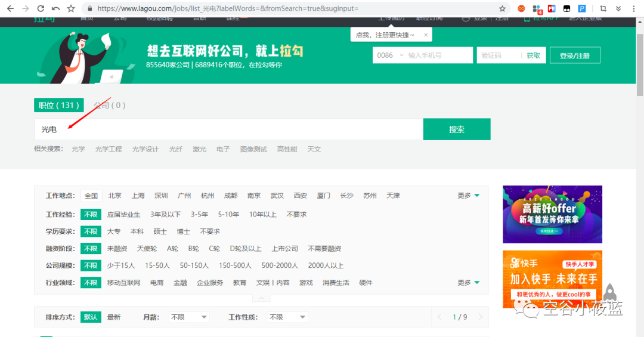Expand more extensions double-chevron

pos(618,8)
